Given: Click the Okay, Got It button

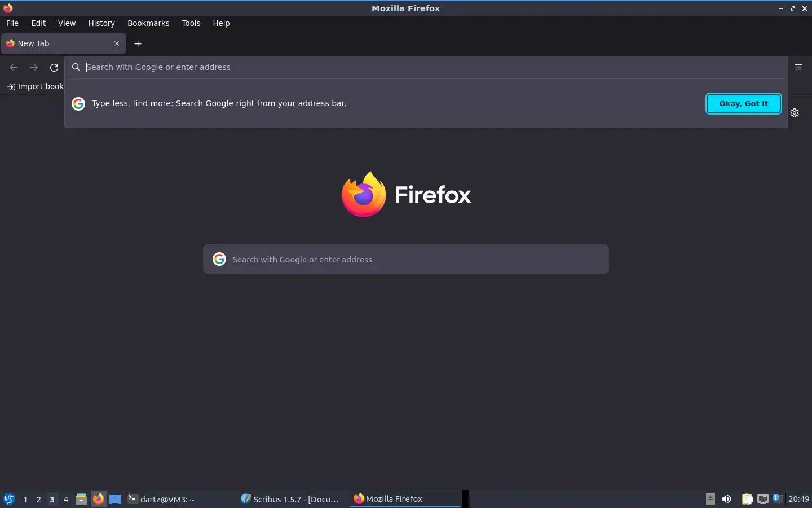Looking at the screenshot, I should tap(743, 103).
